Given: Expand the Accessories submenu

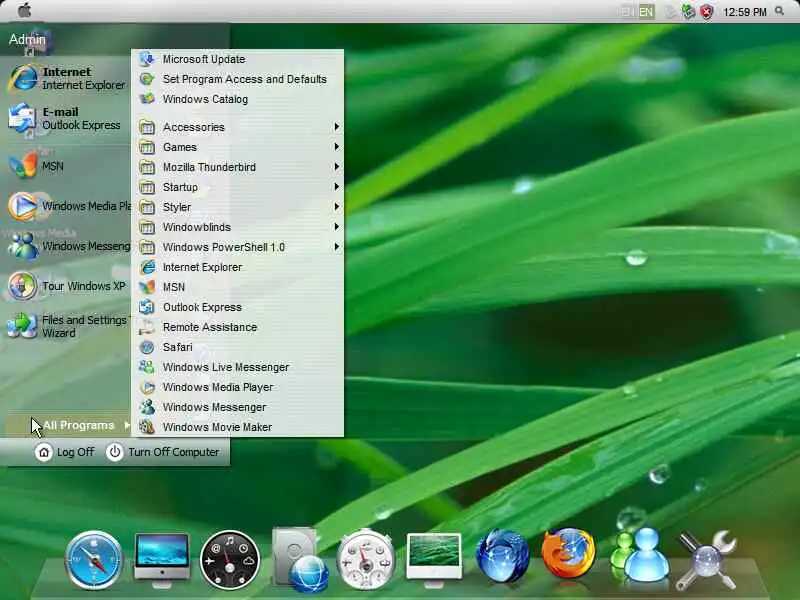Looking at the screenshot, I should click(238, 127).
